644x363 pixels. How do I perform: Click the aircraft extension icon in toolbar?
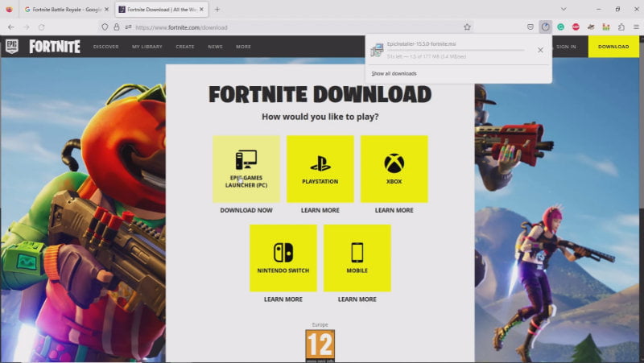pyautogui.click(x=591, y=27)
